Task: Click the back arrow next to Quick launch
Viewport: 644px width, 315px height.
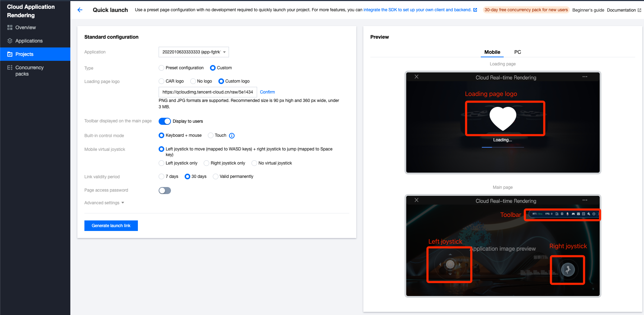Action: pyautogui.click(x=80, y=10)
